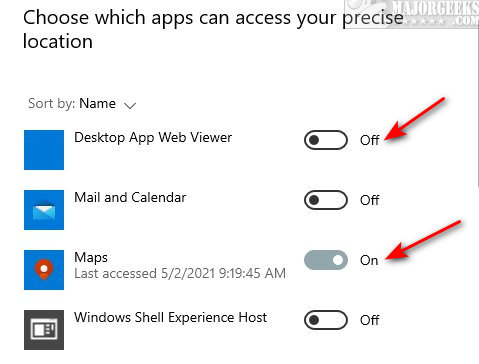Click the Maps location pin icon

[x=44, y=270]
